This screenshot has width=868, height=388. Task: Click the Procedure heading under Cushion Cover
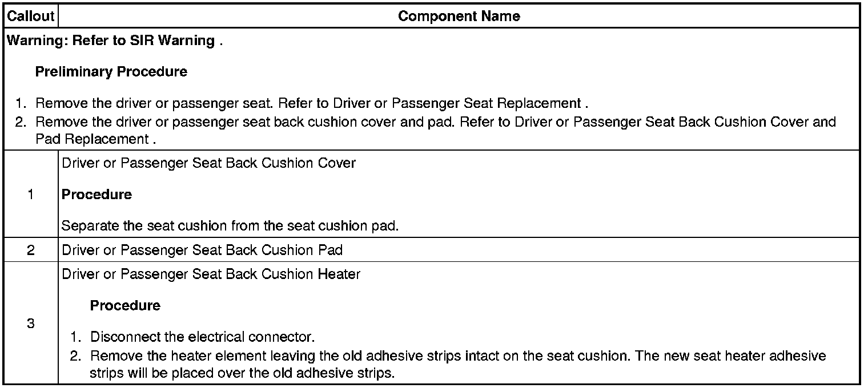[97, 195]
